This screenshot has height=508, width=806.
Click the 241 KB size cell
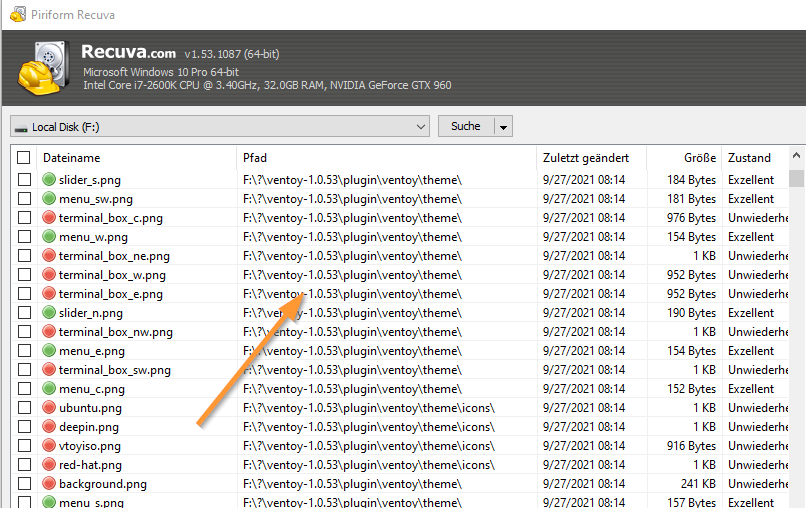(698, 484)
